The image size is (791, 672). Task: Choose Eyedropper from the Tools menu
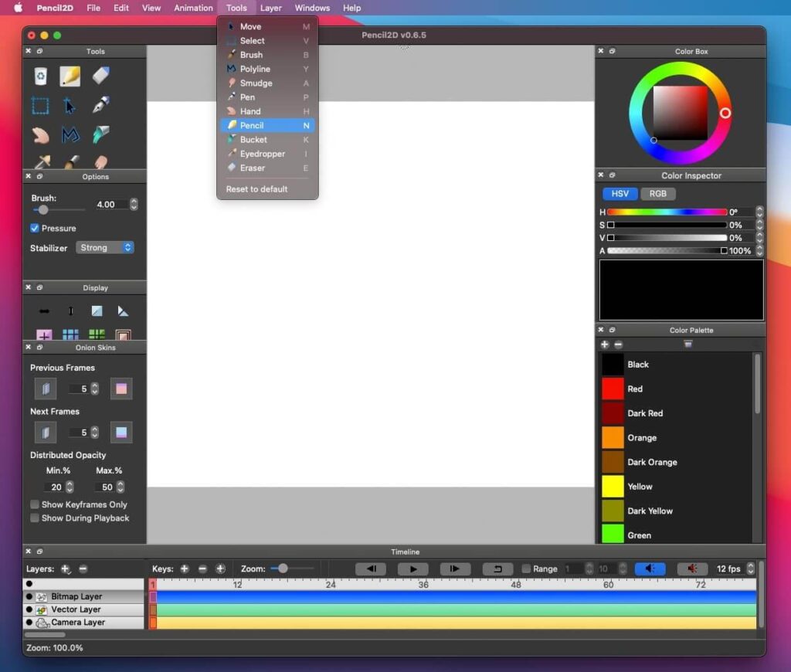267,154
